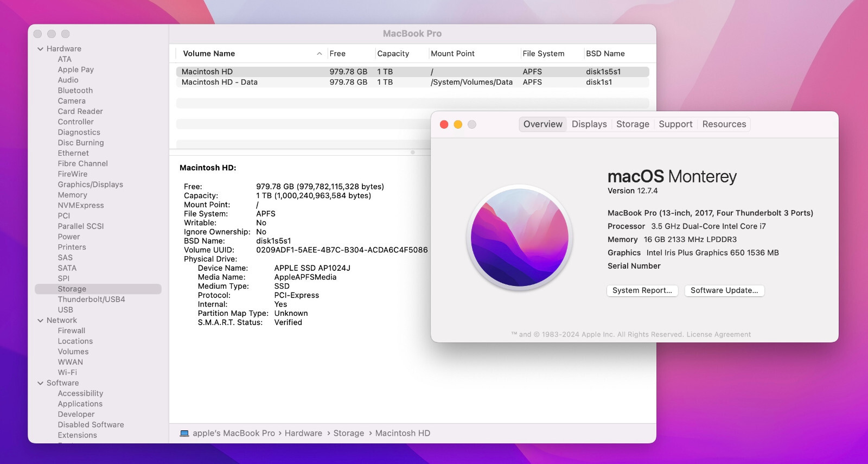The height and width of the screenshot is (464, 868).
Task: Select Disabled Software in the sidebar
Action: point(91,424)
